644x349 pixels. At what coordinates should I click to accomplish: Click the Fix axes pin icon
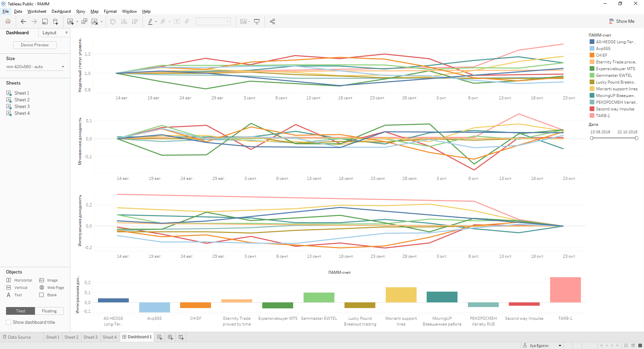pyautogui.click(x=187, y=21)
